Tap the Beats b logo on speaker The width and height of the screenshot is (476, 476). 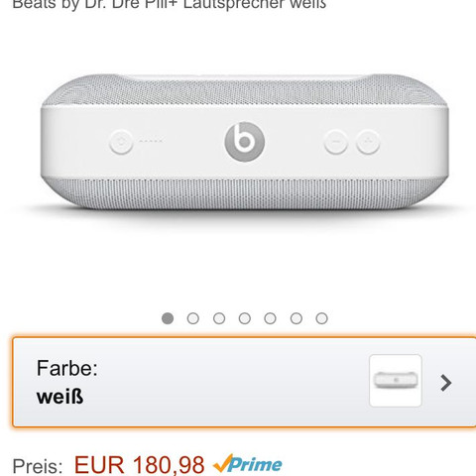click(245, 142)
